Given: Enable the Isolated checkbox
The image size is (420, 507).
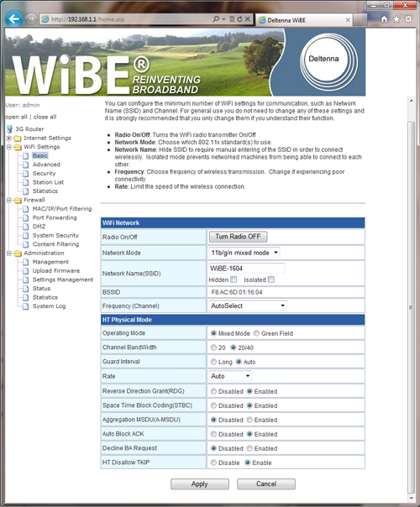Looking at the screenshot, I should [271, 280].
